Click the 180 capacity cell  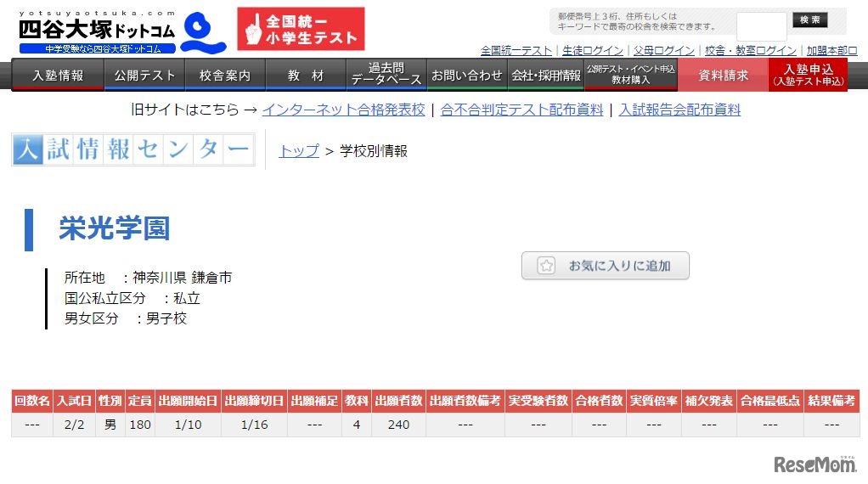click(140, 425)
